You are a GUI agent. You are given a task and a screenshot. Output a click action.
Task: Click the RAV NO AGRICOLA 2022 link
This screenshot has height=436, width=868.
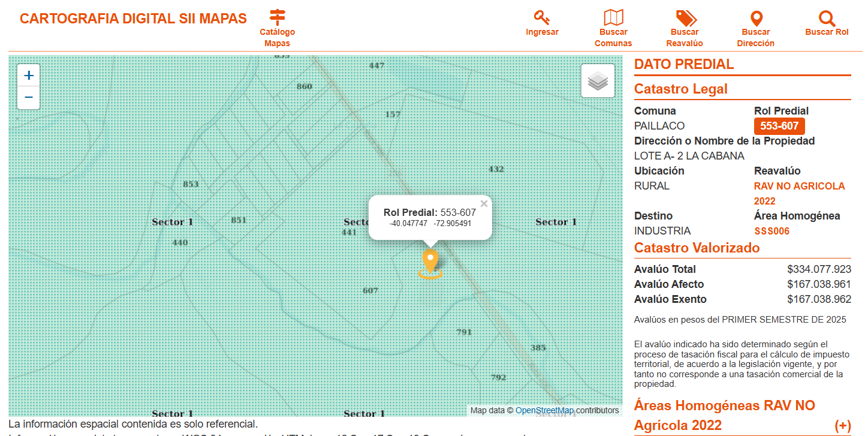point(800,194)
